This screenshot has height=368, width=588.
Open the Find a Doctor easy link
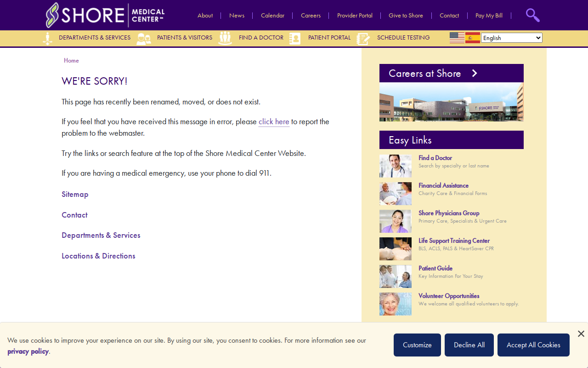pos(435,158)
